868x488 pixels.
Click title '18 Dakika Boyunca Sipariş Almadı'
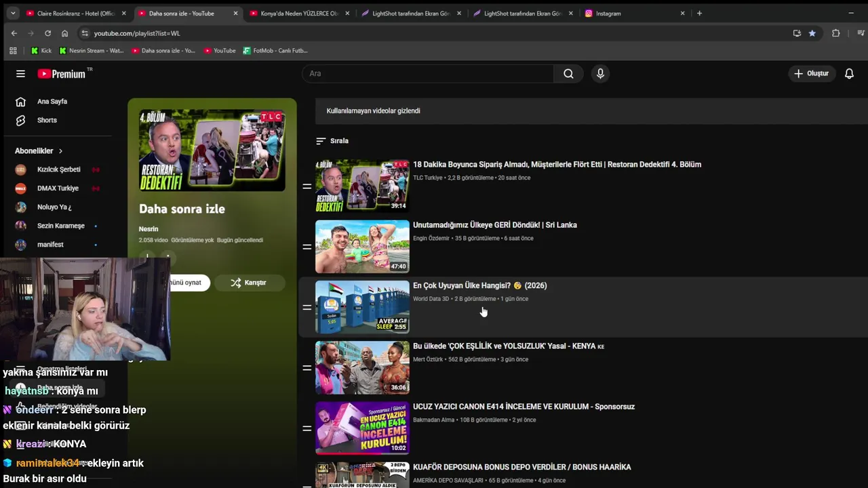click(x=557, y=165)
